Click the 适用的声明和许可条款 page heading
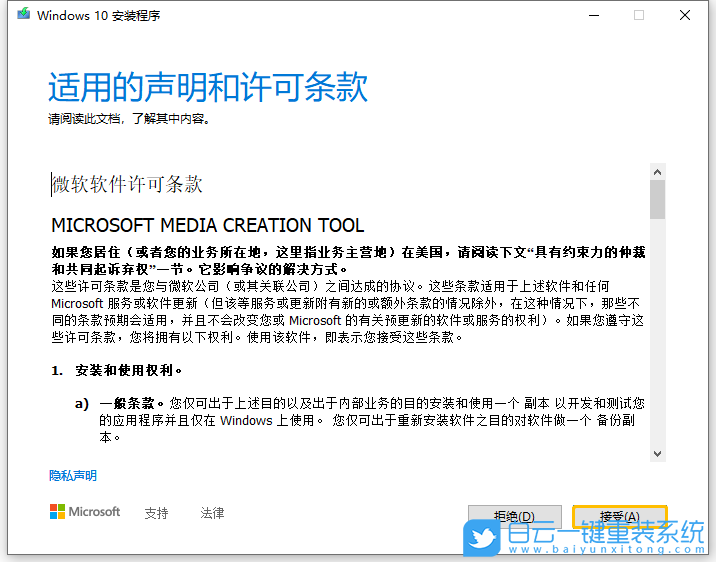This screenshot has height=562, width=716. click(208, 88)
